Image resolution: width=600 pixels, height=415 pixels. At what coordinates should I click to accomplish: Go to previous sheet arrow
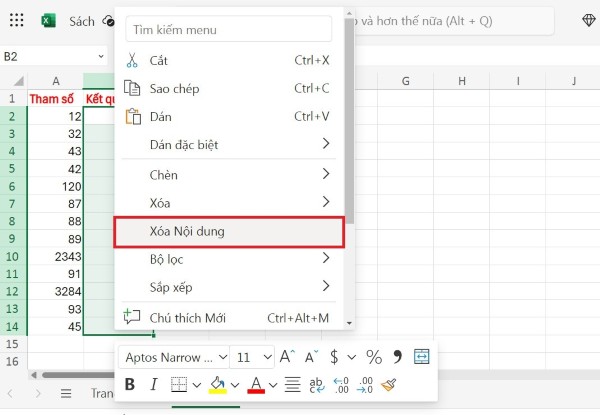tap(10, 393)
